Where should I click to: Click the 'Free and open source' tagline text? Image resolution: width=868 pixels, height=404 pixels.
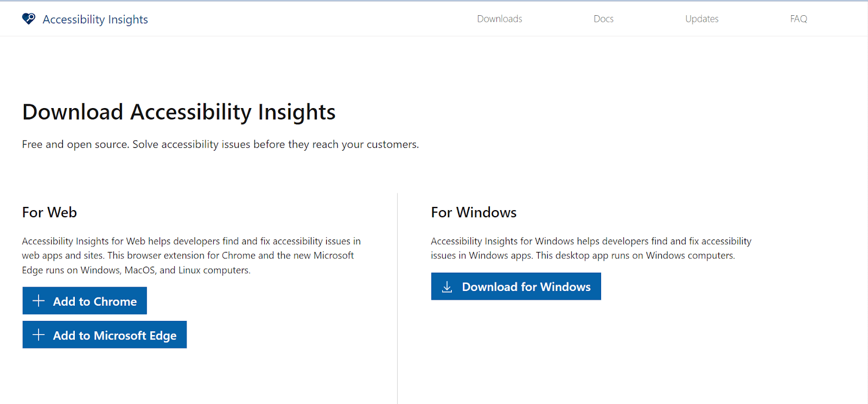tap(220, 144)
